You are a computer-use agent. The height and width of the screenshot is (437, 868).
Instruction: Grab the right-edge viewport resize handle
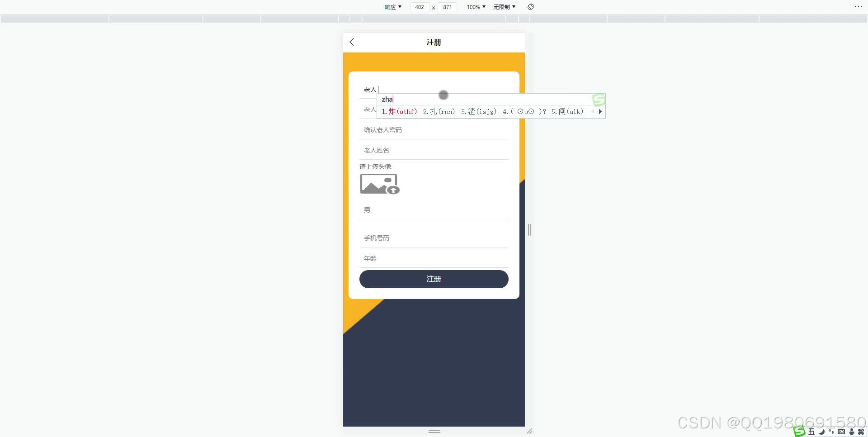pos(529,230)
